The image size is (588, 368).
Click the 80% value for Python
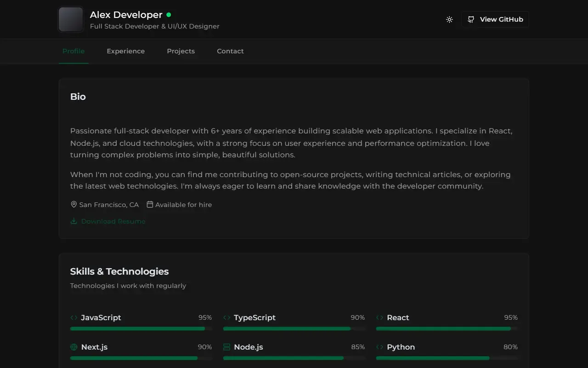tap(510, 347)
